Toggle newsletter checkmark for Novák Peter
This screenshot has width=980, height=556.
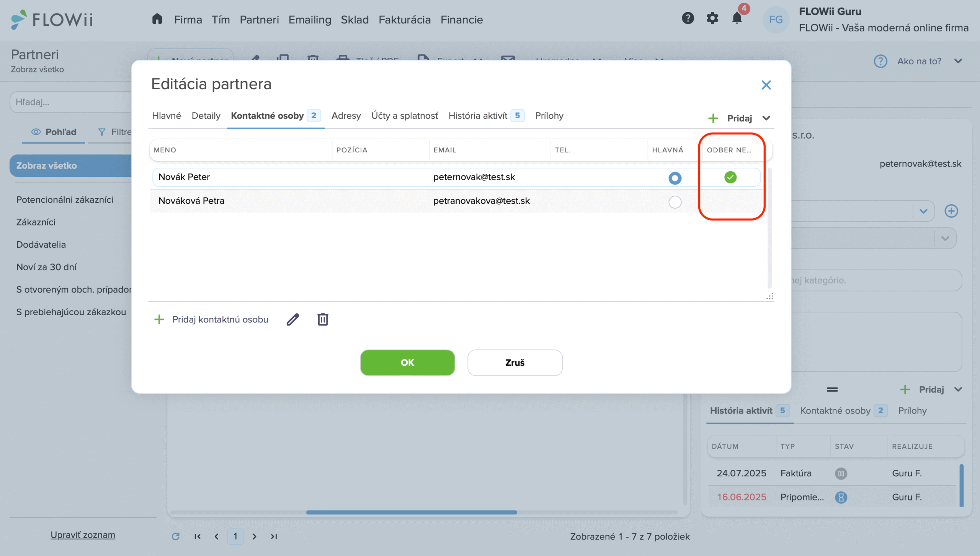coord(730,177)
